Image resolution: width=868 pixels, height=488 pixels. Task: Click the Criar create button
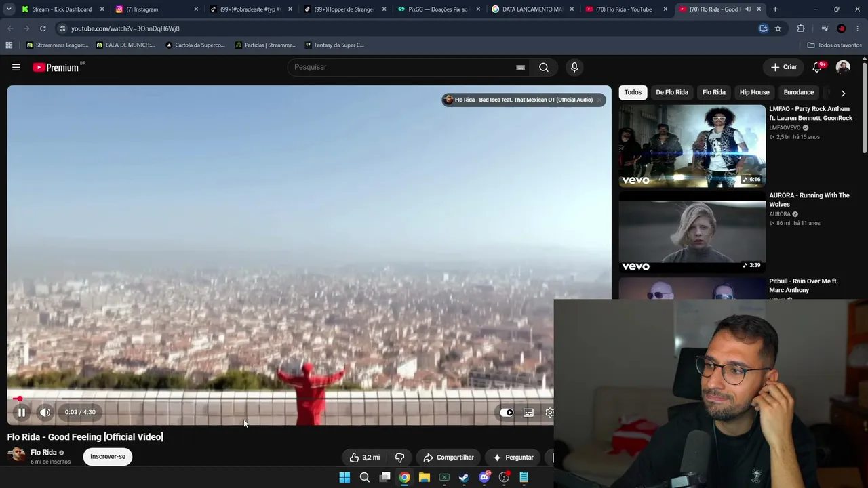point(784,67)
